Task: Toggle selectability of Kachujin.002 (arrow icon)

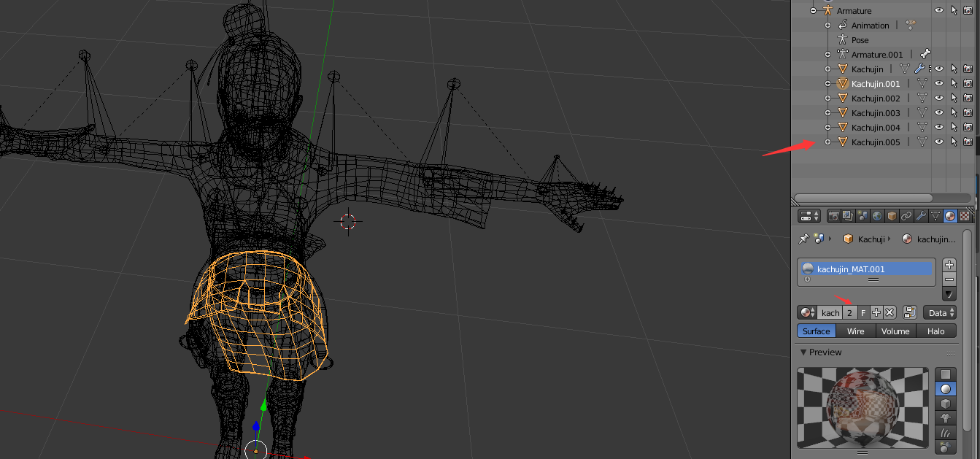Action: point(954,98)
